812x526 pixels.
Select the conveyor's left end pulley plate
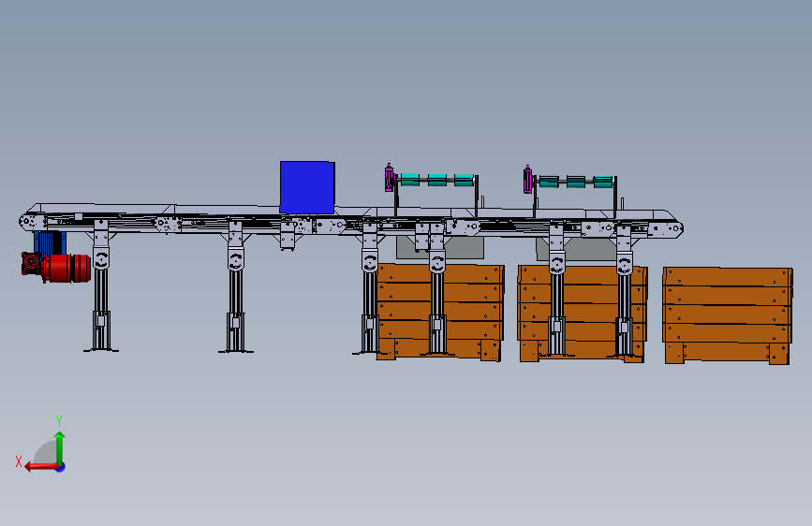click(x=32, y=222)
